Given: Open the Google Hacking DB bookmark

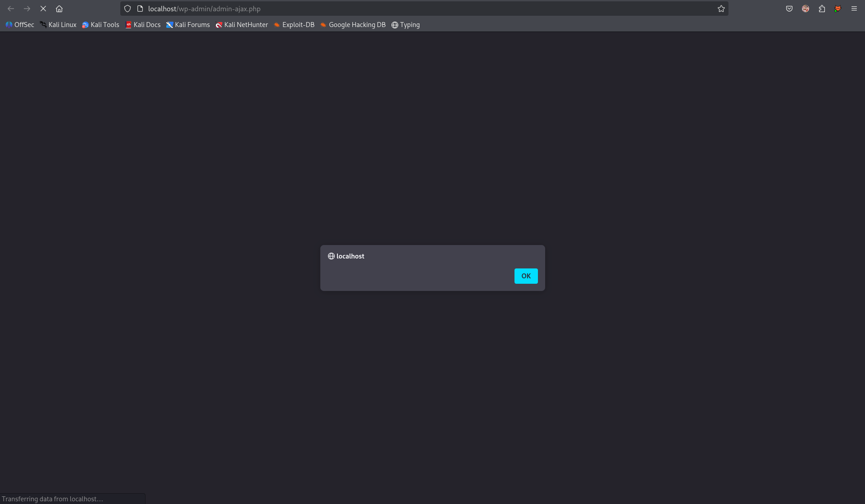Looking at the screenshot, I should pos(353,25).
